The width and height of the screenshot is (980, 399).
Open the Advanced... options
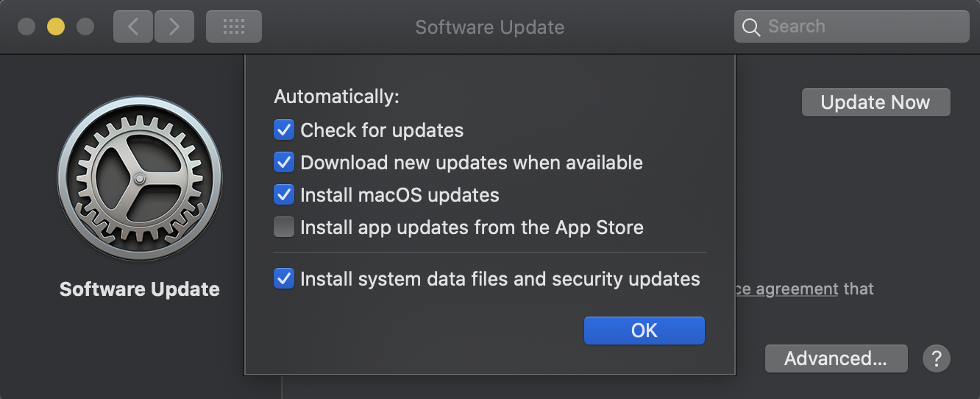click(x=836, y=359)
